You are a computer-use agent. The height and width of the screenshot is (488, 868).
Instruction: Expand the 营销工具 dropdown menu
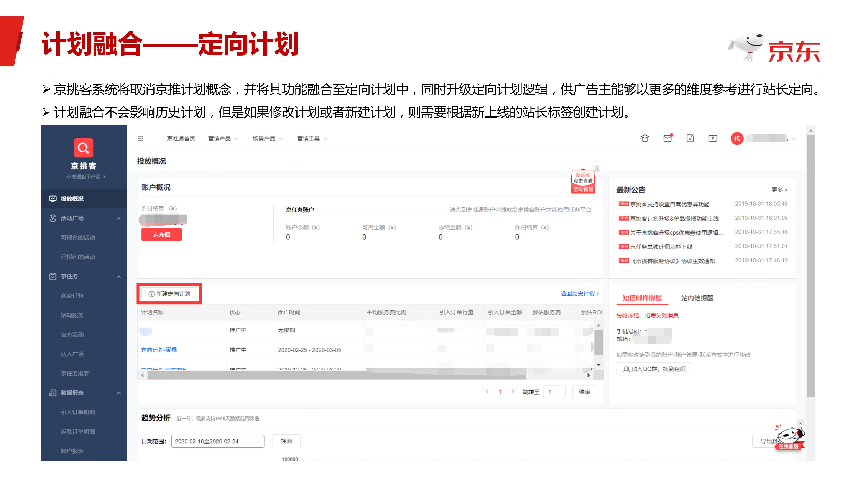click(312, 139)
